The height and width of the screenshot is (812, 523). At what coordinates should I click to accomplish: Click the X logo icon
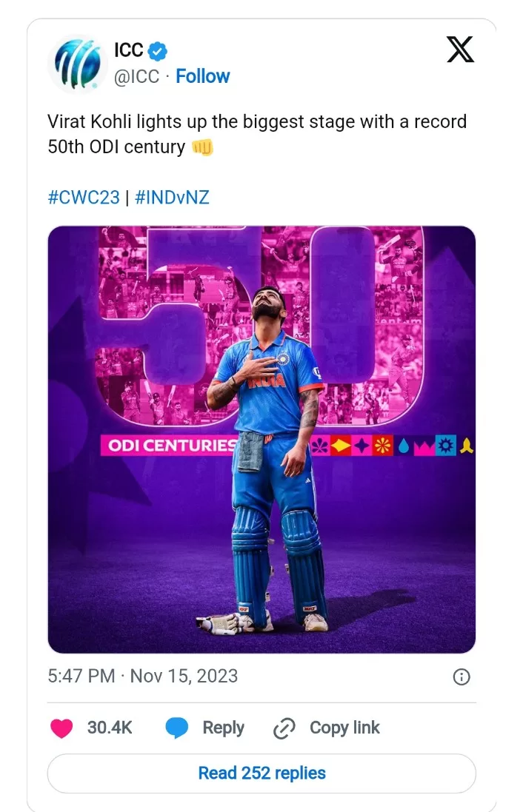(460, 51)
